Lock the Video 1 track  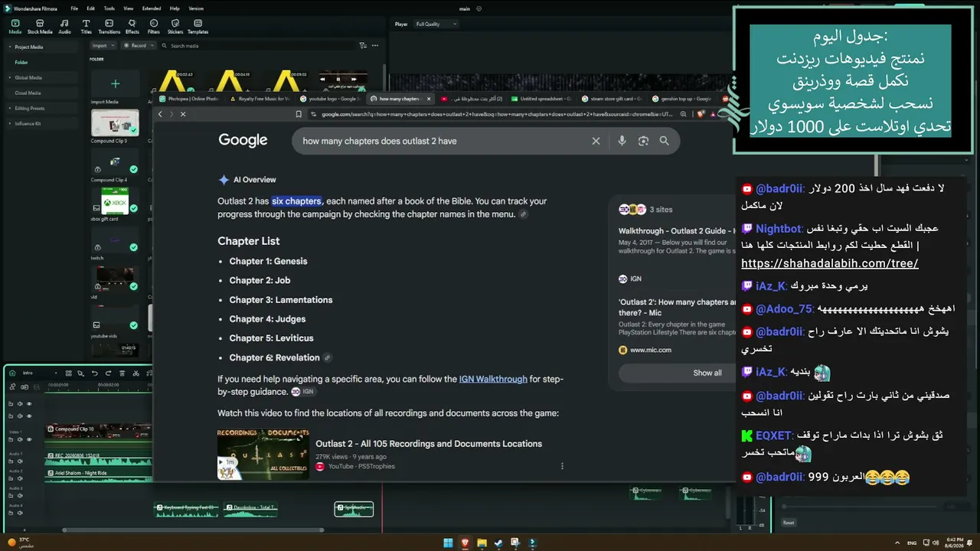click(11, 439)
